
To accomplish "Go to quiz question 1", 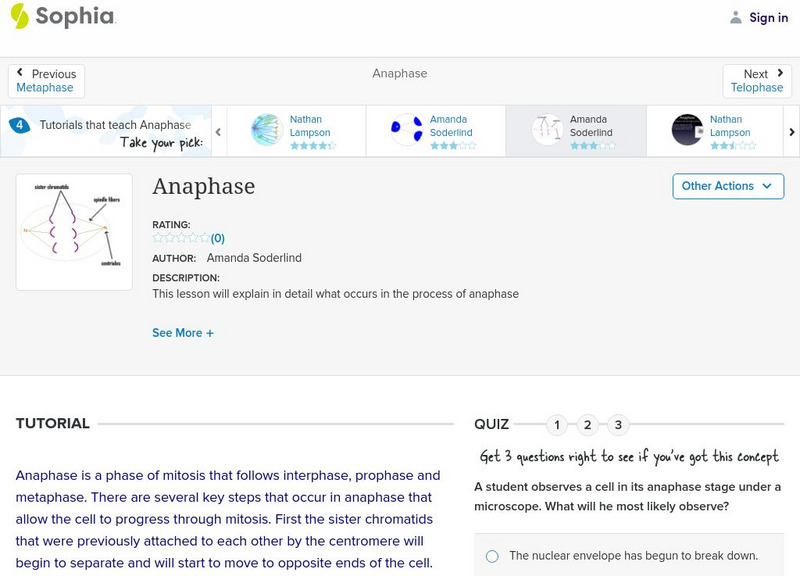I will click(557, 425).
